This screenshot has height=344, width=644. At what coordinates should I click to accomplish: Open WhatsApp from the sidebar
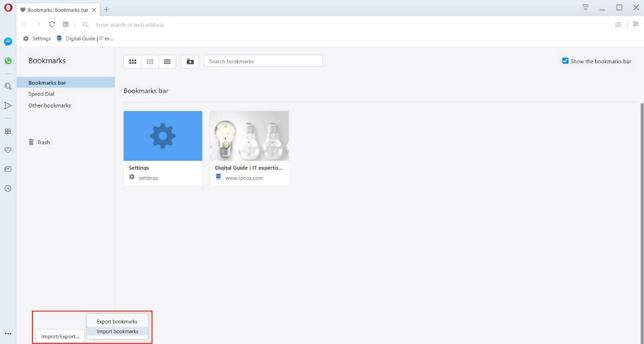pyautogui.click(x=8, y=60)
